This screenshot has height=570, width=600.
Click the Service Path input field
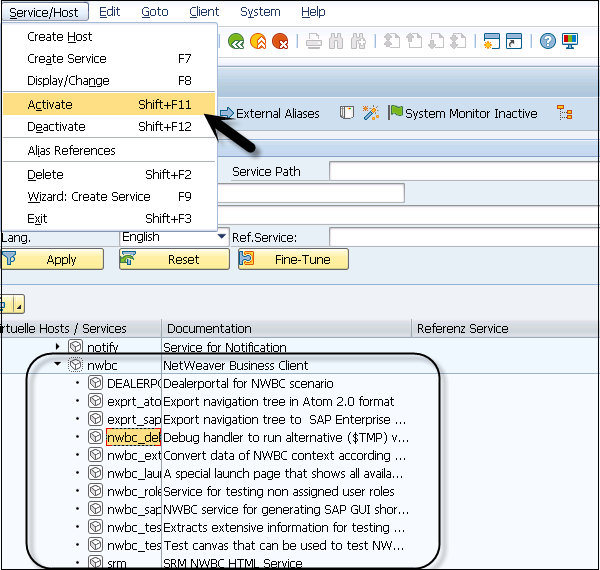(x=460, y=171)
